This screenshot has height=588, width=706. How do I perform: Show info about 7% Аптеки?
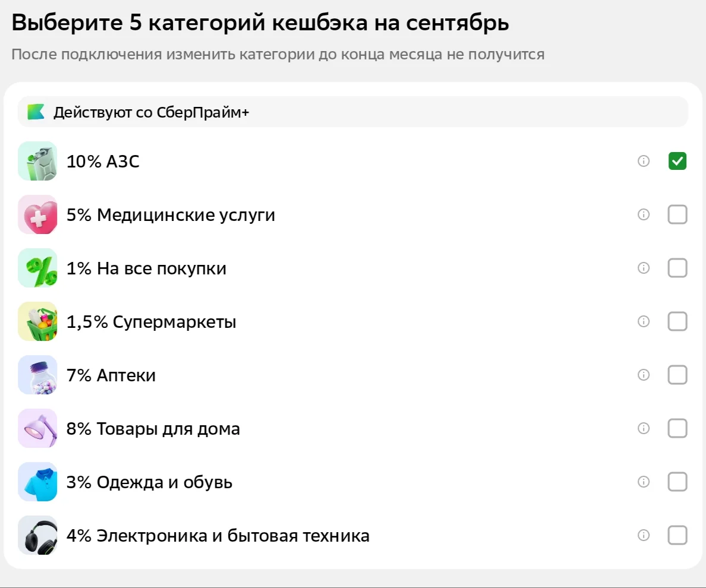coord(644,375)
